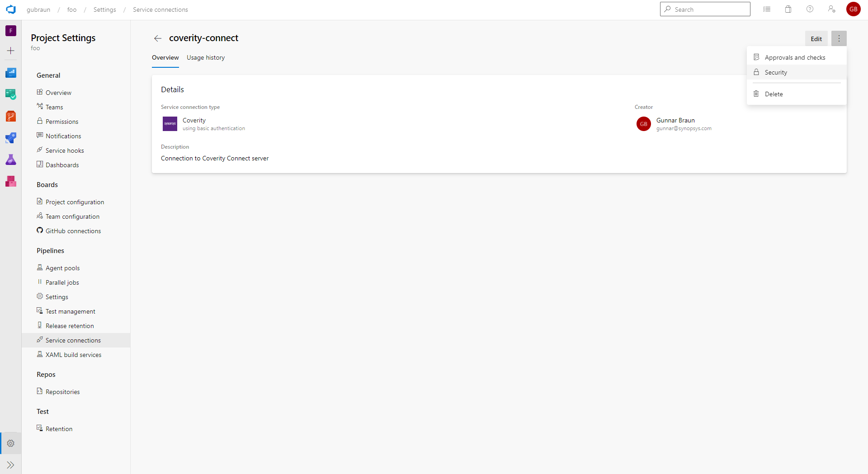The image size is (868, 474).
Task: Select Security from the dropdown menu
Action: (776, 72)
